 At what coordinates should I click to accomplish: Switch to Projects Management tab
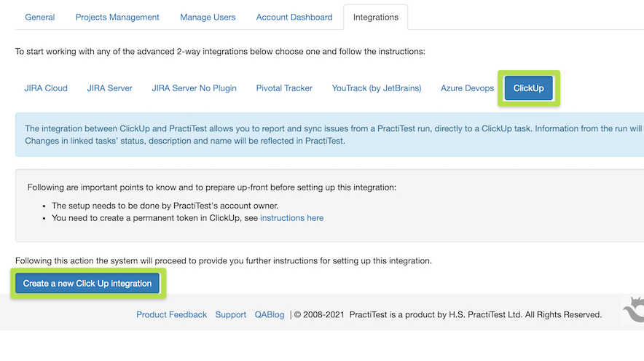pyautogui.click(x=117, y=18)
